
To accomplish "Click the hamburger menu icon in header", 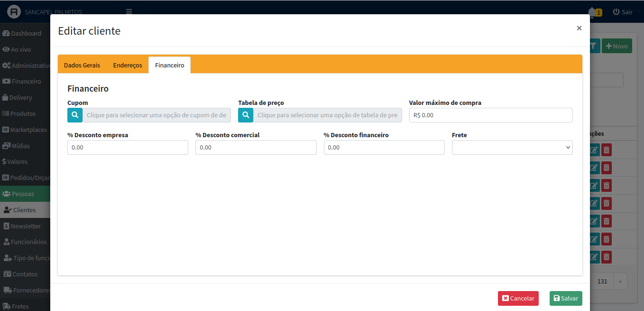I will (129, 12).
